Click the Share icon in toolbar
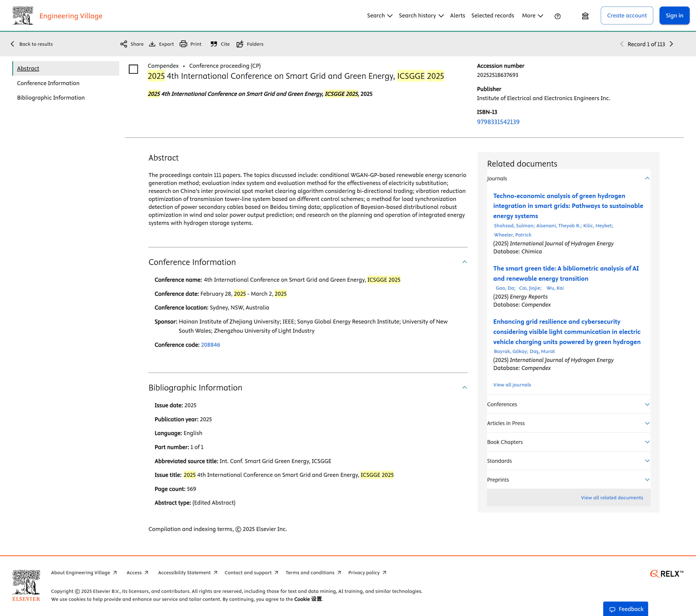Image resolution: width=696 pixels, height=616 pixels. [124, 44]
